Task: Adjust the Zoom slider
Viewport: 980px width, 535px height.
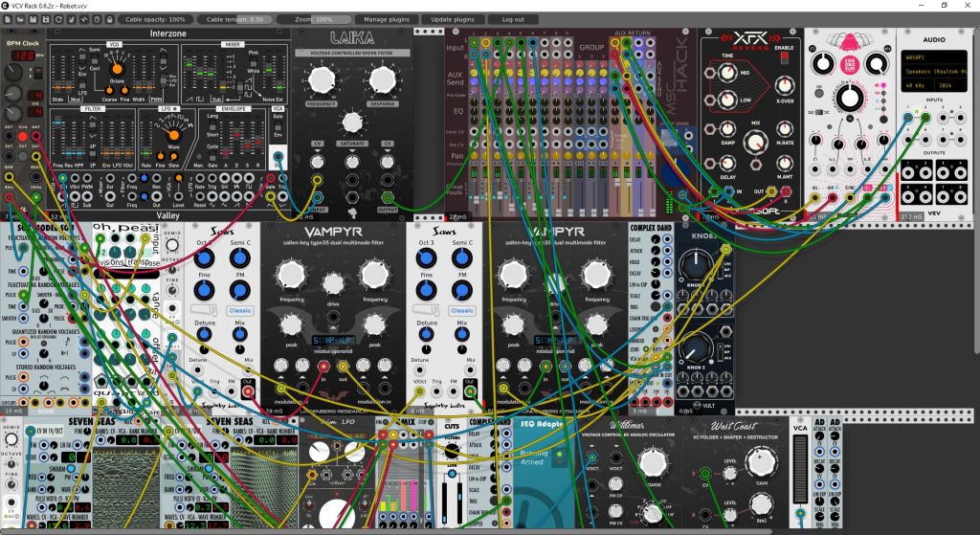Action: click(x=314, y=19)
